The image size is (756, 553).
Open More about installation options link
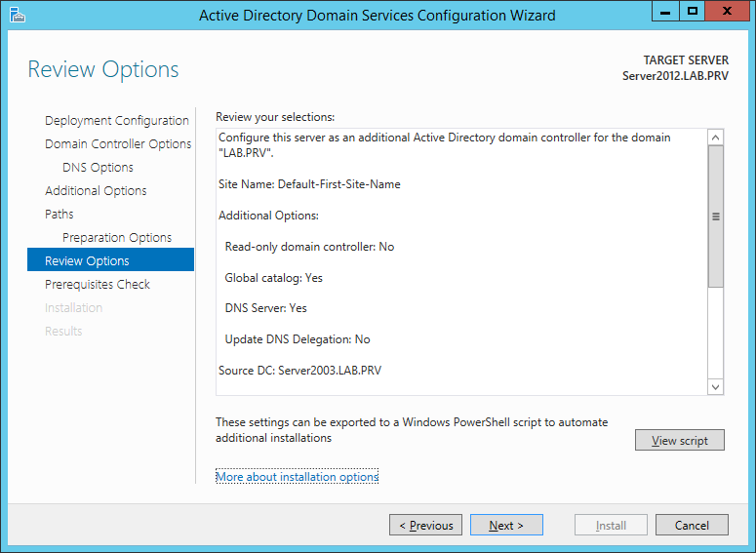pyautogui.click(x=297, y=477)
